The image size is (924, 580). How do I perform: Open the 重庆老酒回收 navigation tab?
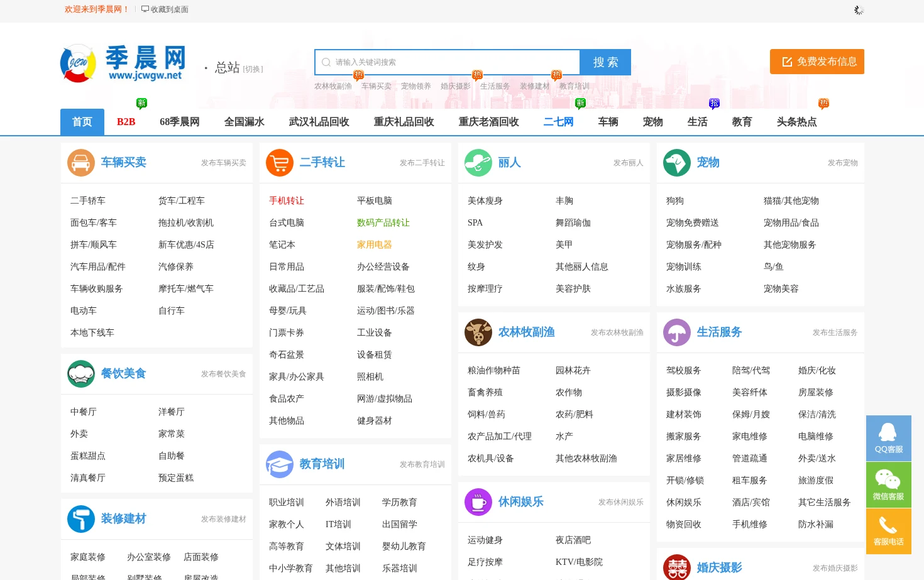pos(489,122)
